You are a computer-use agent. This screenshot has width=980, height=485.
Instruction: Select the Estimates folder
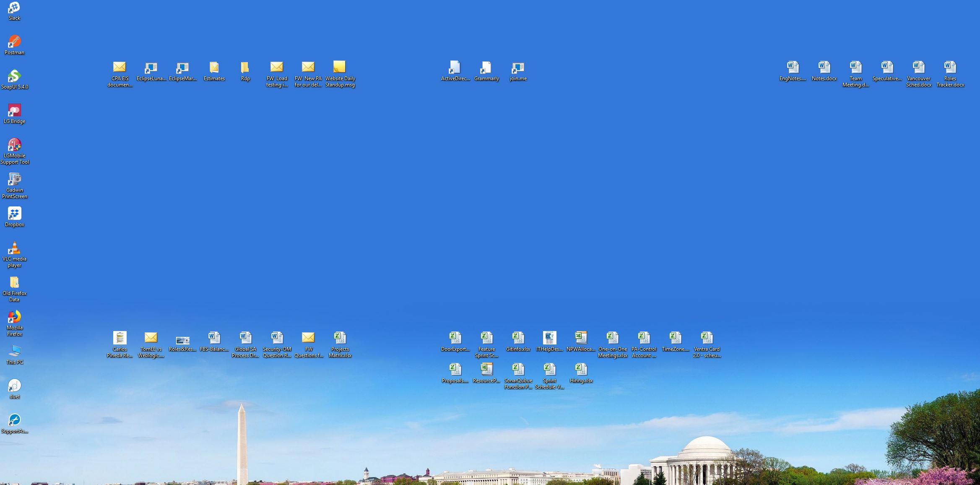click(214, 71)
